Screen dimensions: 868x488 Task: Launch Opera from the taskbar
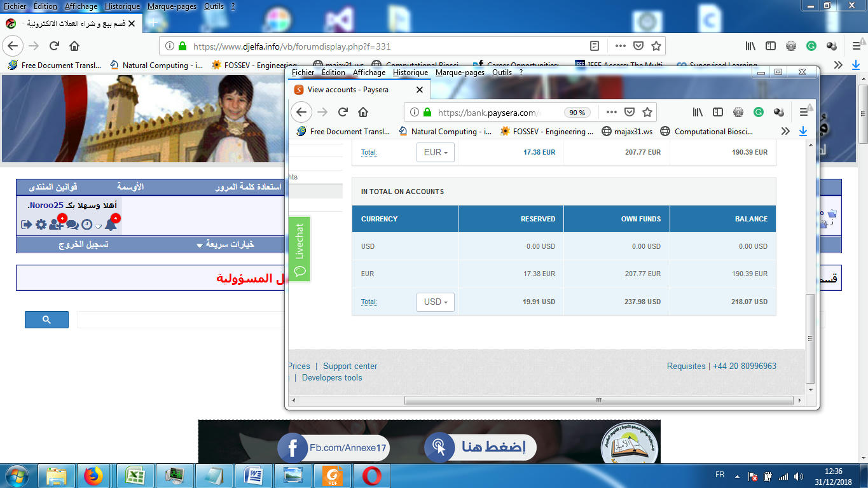[372, 476]
